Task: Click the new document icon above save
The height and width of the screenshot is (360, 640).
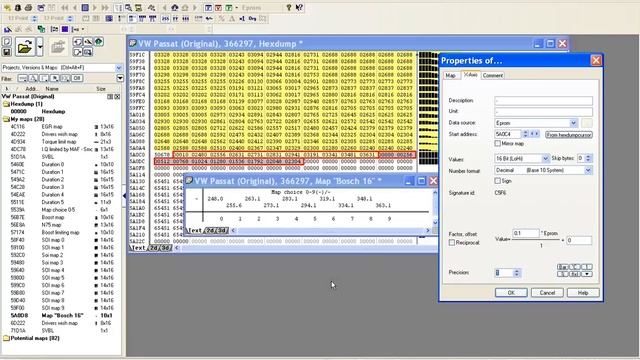Action: click(7, 42)
